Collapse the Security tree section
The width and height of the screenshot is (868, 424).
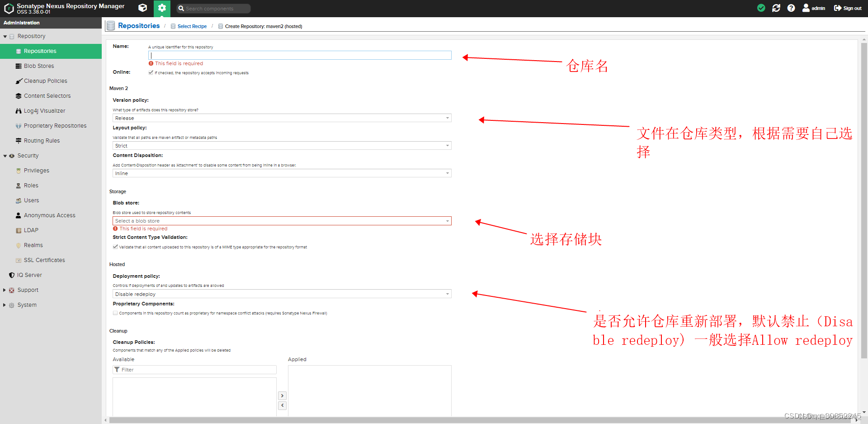click(x=5, y=156)
